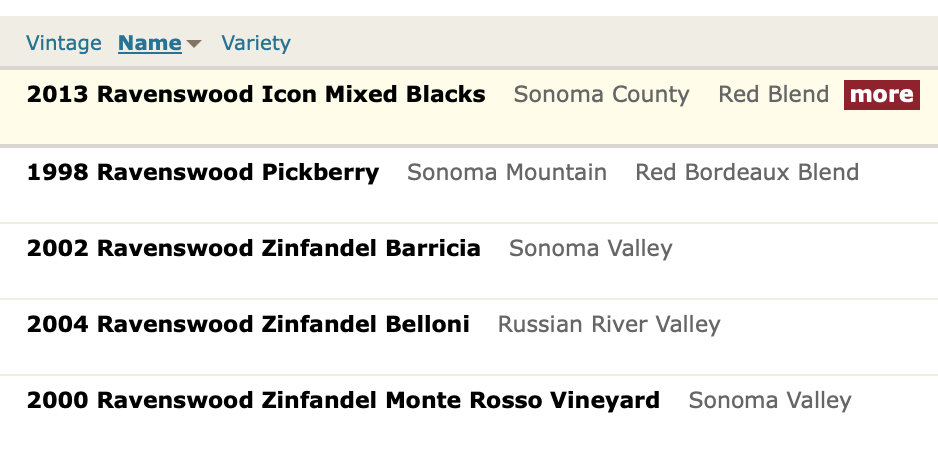Click the red 'more' button
Image resolution: width=938 pixels, height=450 pixels.
point(881,95)
